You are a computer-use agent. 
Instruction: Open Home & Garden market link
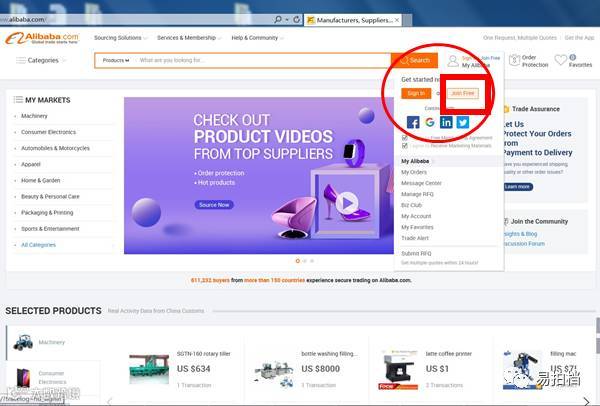(40, 180)
